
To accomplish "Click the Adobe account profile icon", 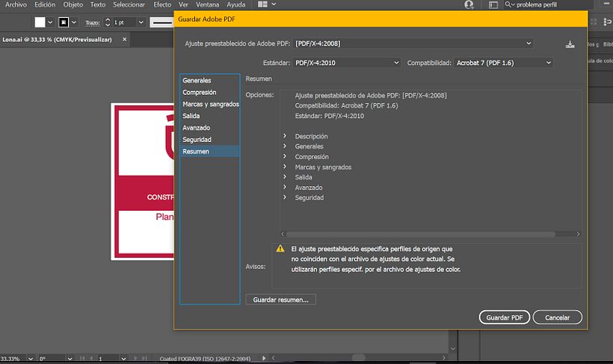I will click(x=469, y=4).
